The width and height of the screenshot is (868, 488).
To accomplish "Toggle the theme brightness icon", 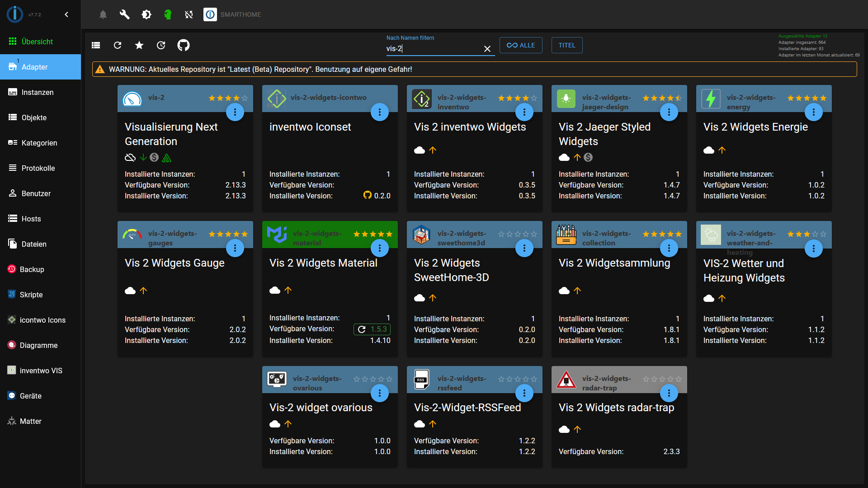I will 146,14.
